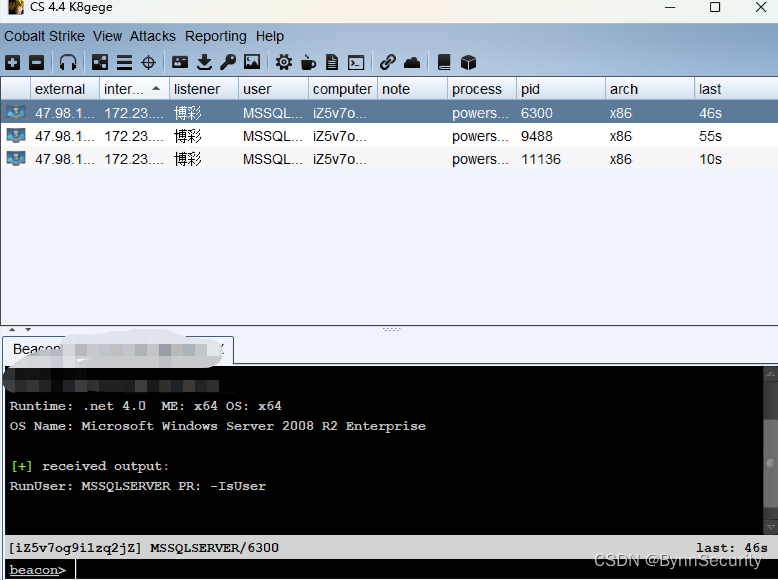Image resolution: width=778 pixels, height=580 pixels.
Task: Open Keystrokes key icon
Action: [228, 63]
